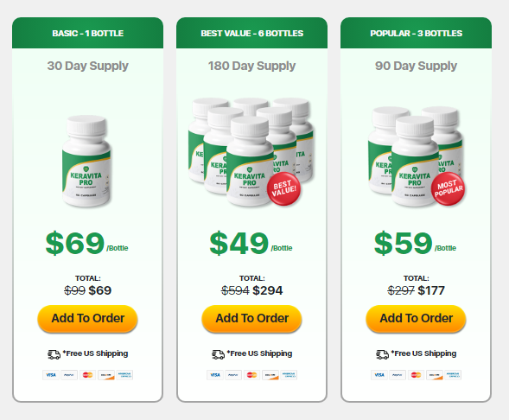Click the three-bottle Keravita Pro image
Viewport: 509px width, 420px height.
[417, 156]
